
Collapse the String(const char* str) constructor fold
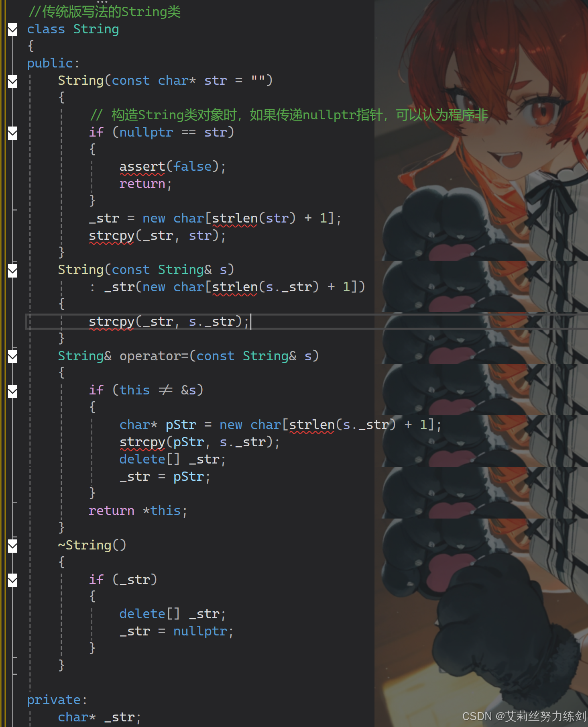12,82
